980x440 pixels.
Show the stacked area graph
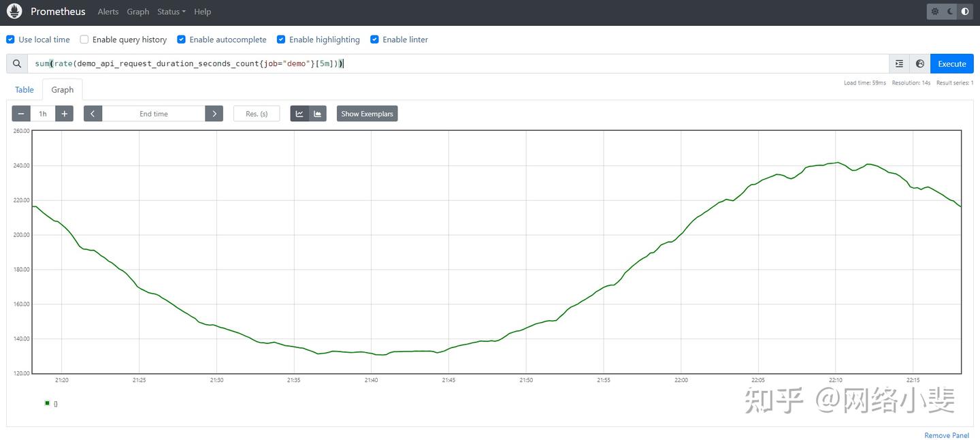(x=318, y=114)
